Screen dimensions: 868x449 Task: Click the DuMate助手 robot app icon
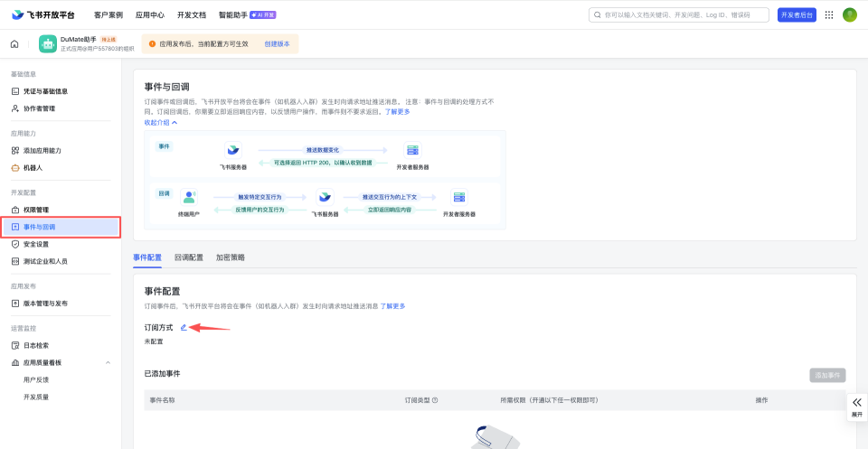pos(48,43)
